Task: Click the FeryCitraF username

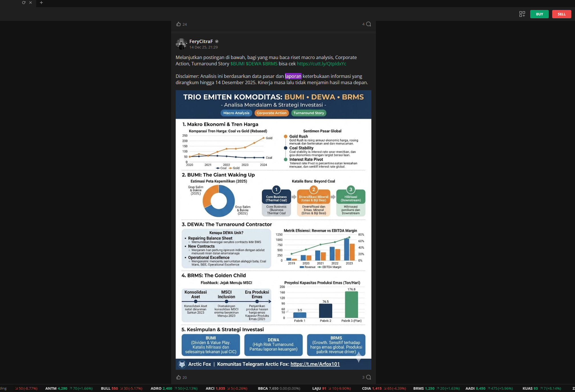Action: (x=201, y=41)
